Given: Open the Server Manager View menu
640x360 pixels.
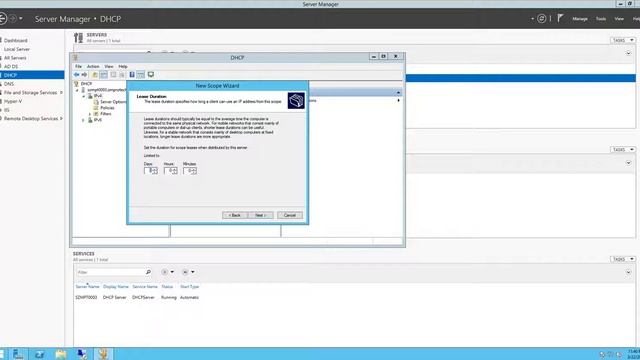Looking at the screenshot, I should [619, 19].
